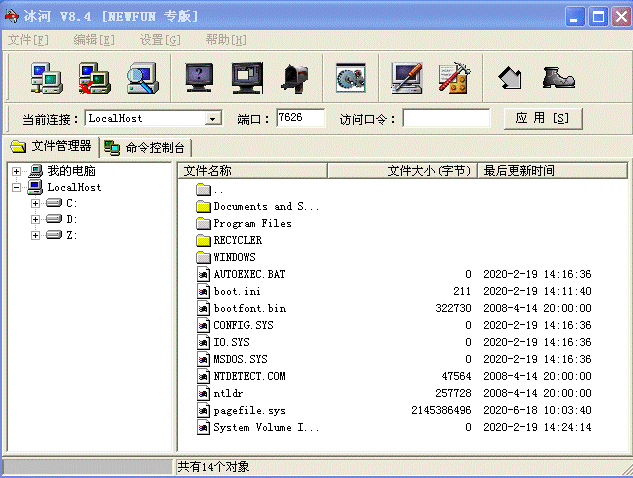Sort by the 最后更新时间 column header
The width and height of the screenshot is (633, 478).
point(552,170)
